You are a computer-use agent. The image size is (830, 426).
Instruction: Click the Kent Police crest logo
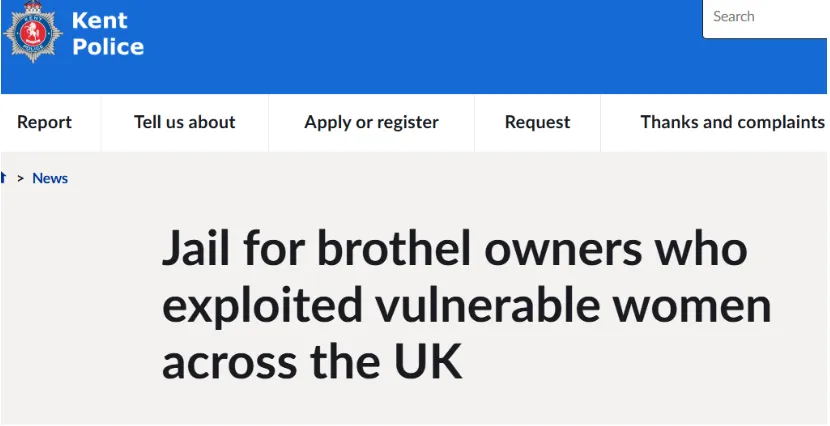pos(34,35)
